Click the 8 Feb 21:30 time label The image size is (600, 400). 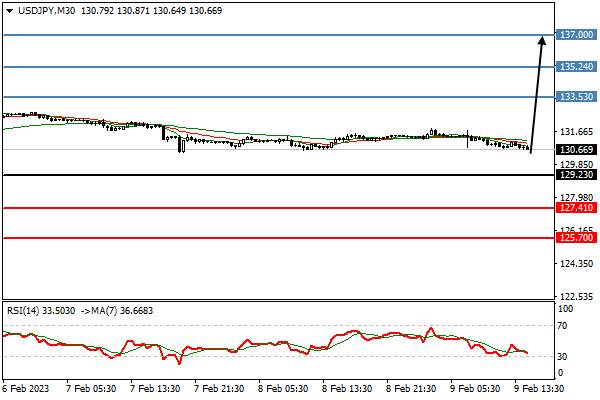(x=411, y=389)
